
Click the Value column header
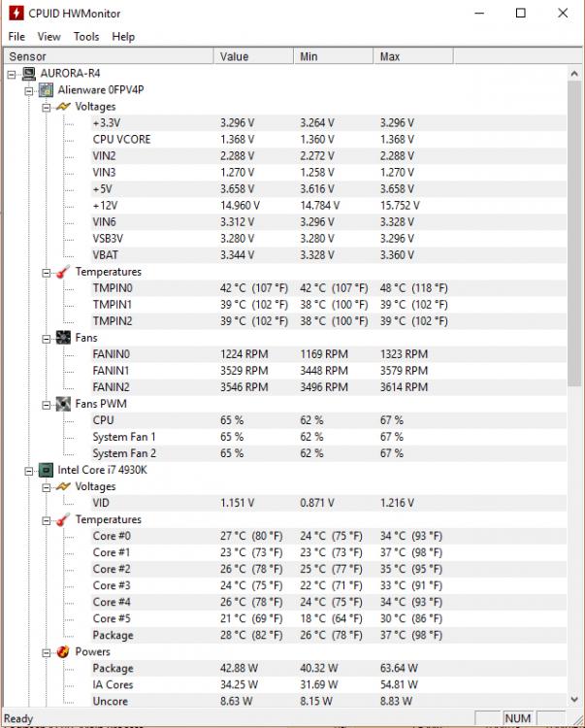point(235,56)
